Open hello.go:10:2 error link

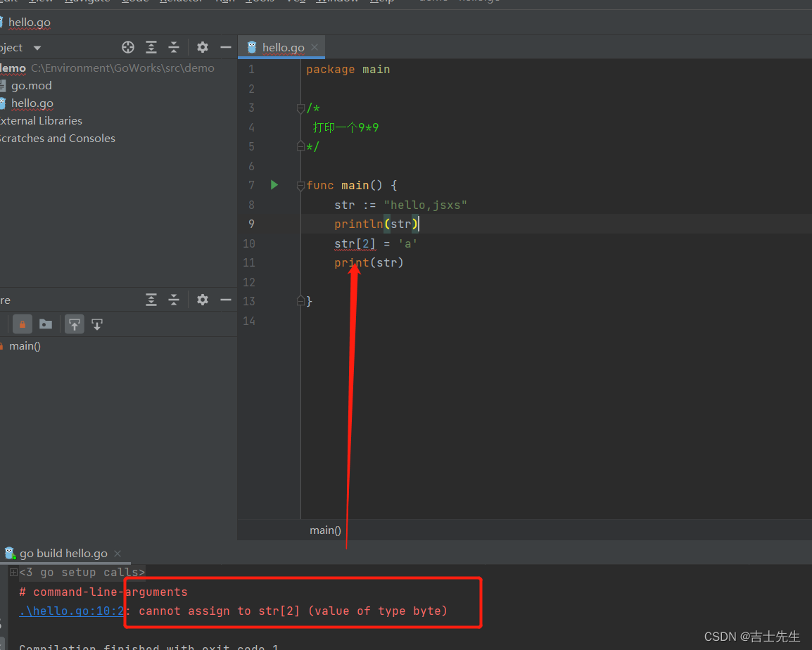pyautogui.click(x=72, y=611)
